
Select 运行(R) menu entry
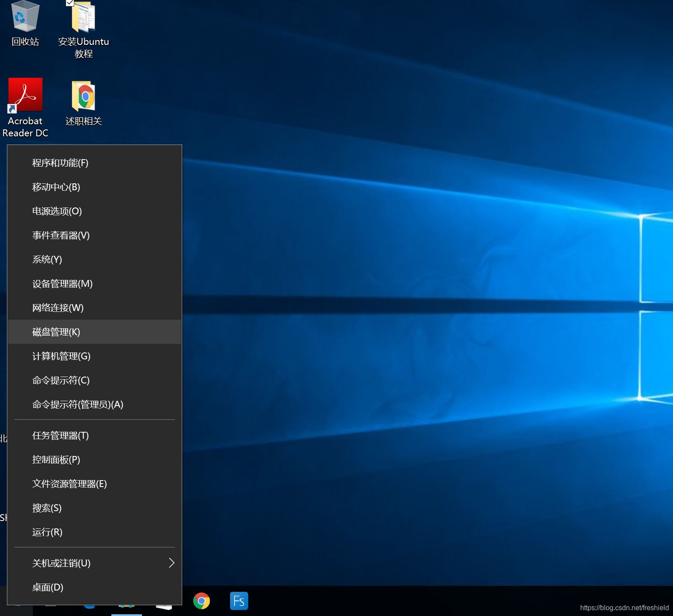point(95,532)
